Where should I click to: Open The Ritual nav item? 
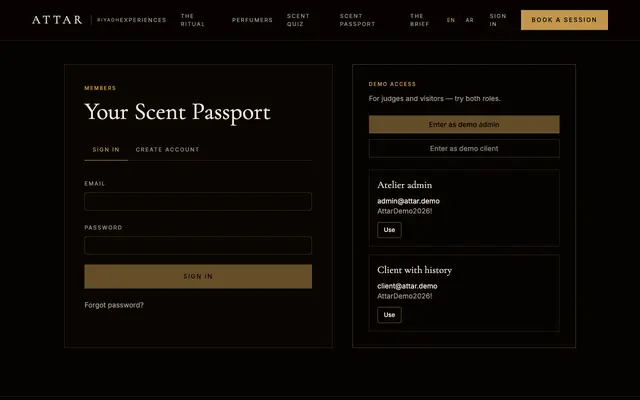pyautogui.click(x=192, y=20)
